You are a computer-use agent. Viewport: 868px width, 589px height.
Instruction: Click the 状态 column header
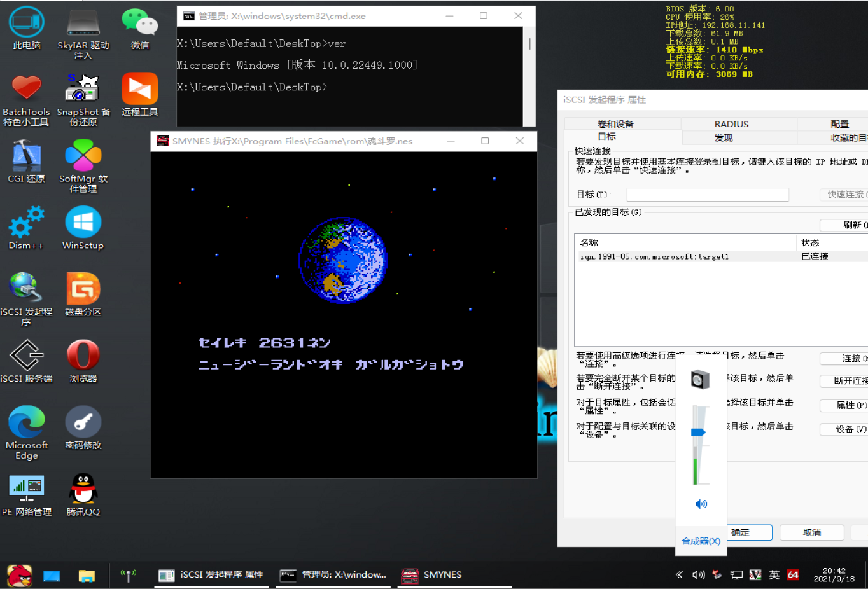832,242
